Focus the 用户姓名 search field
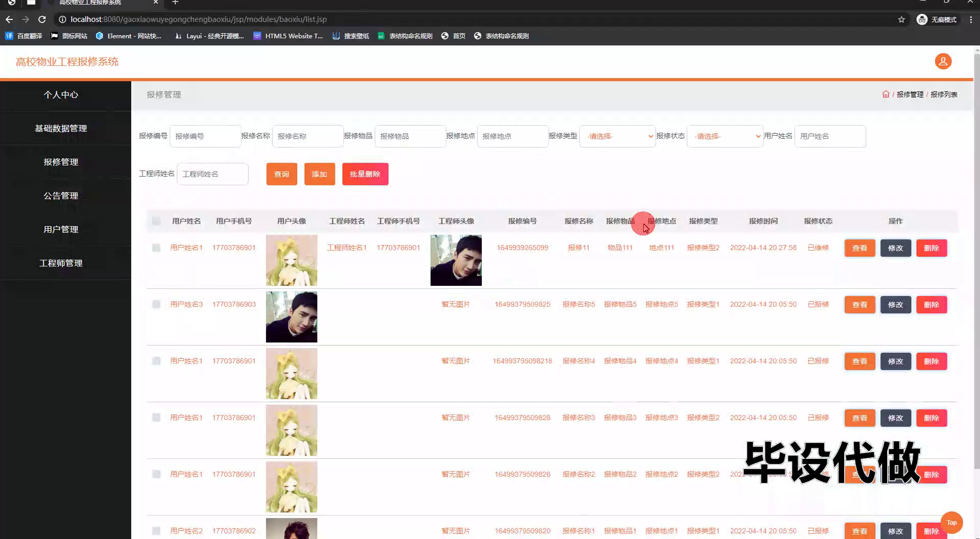Screen dimensions: 980x539 click(830, 136)
